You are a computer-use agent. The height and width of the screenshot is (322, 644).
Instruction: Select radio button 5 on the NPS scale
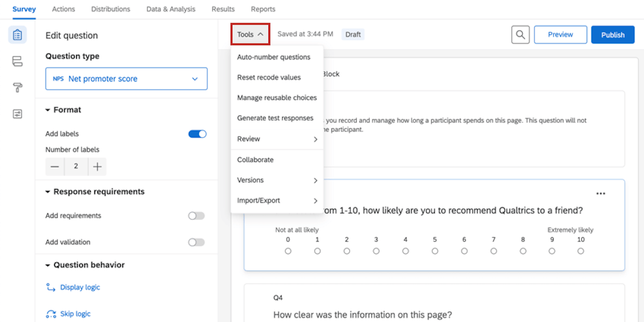435,250
